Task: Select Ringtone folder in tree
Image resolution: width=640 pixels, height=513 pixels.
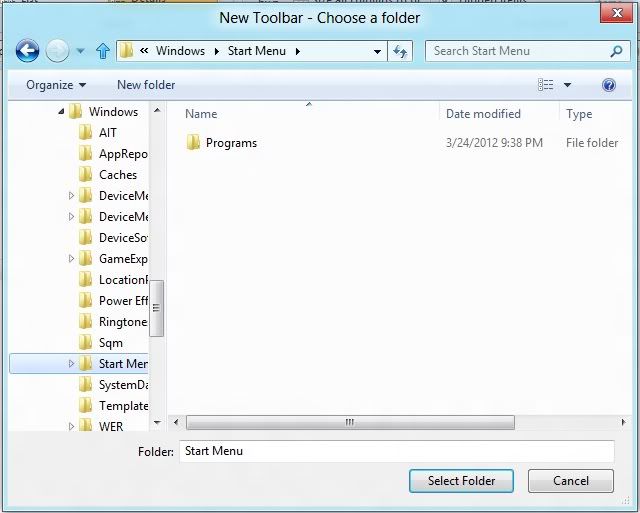Action: pos(113,322)
